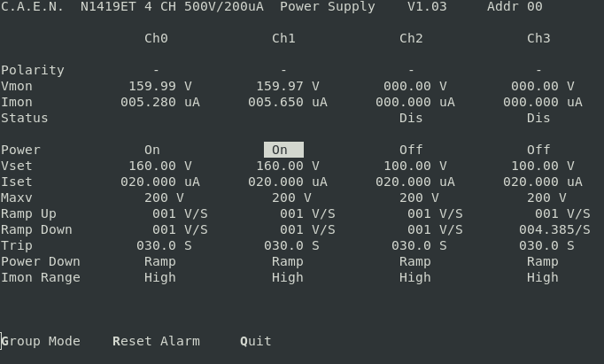Click the Trip row label
Viewport: 604px width, 364px height.
tap(17, 245)
